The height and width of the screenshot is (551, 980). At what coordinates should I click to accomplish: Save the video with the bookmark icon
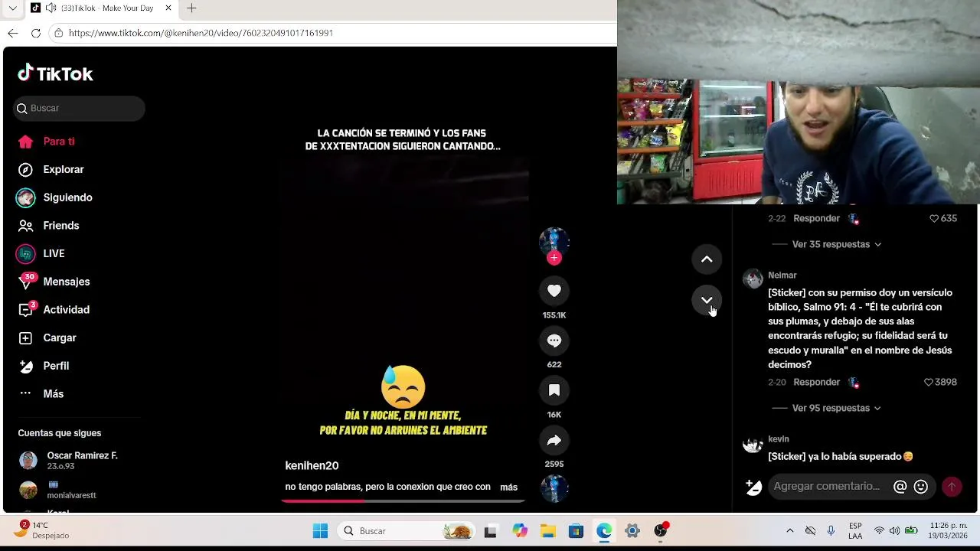554,390
